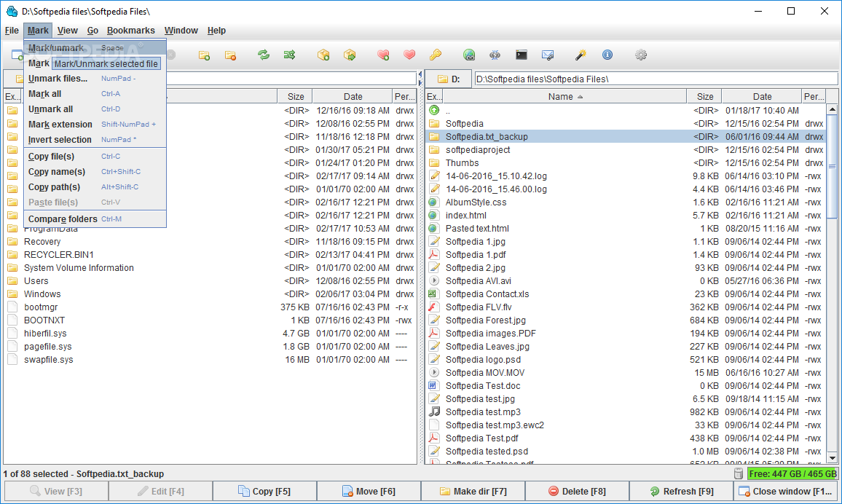The image size is (842, 504).
Task: Open the Window menu
Action: click(181, 31)
